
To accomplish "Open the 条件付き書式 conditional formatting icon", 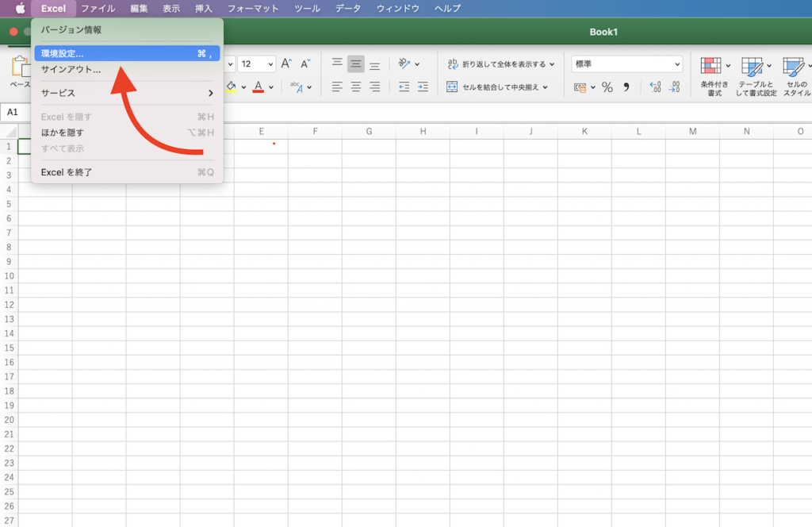I will tap(711, 67).
